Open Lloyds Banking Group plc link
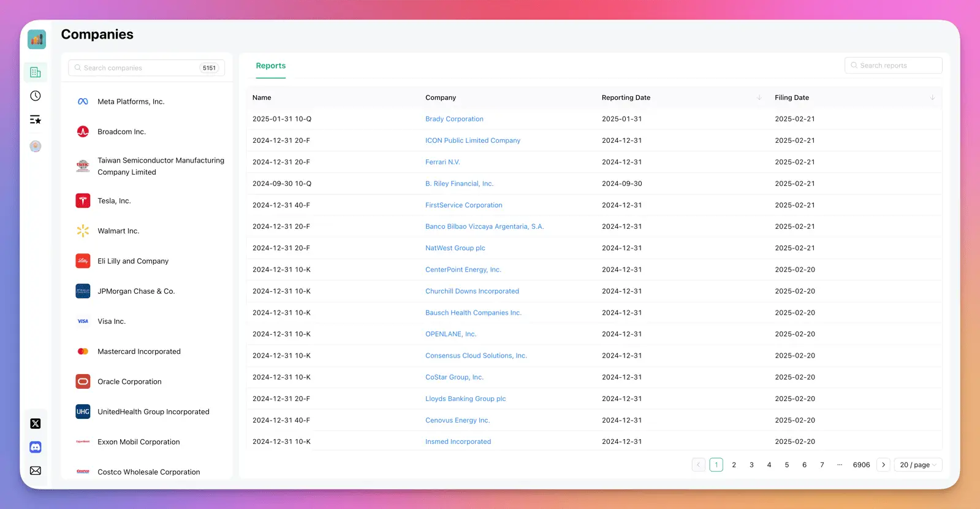This screenshot has height=509, width=980. click(465, 398)
